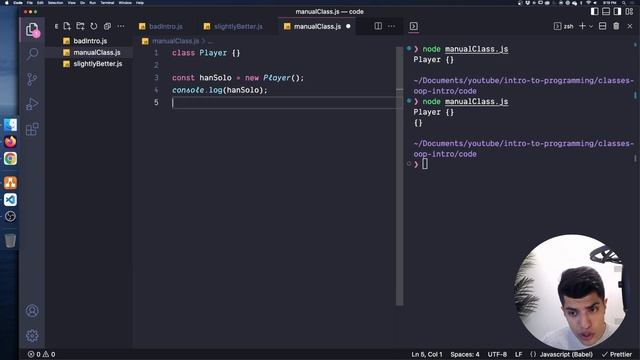This screenshot has width=640, height=360.
Task: Change indentation via Spaces: 4
Action: click(465, 354)
